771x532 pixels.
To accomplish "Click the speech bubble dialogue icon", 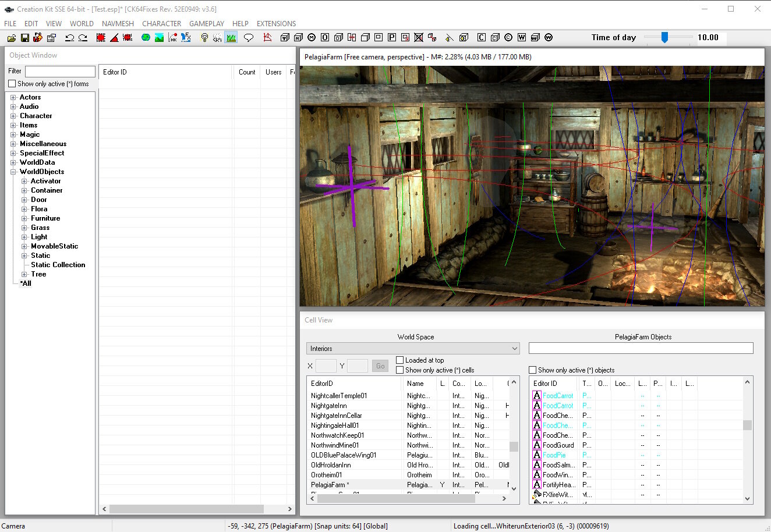I will [x=249, y=38].
